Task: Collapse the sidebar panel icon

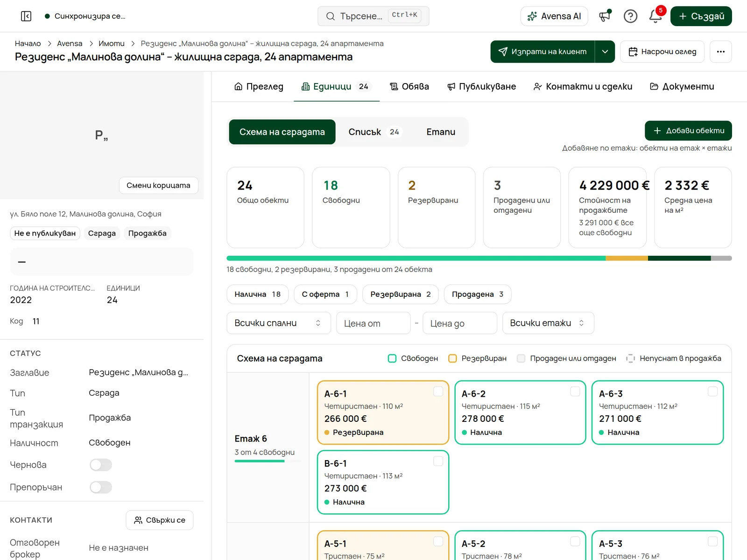Action: point(26,16)
